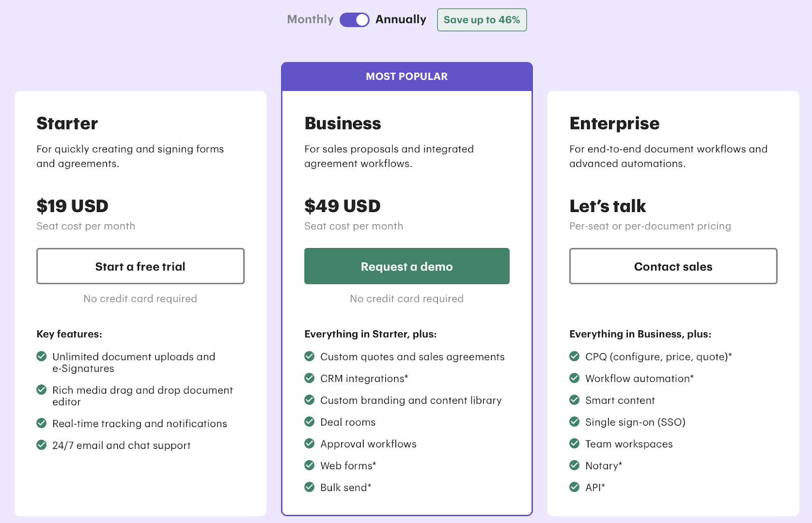Image resolution: width=812 pixels, height=523 pixels.
Task: Click the Starter plan title
Action: [66, 123]
